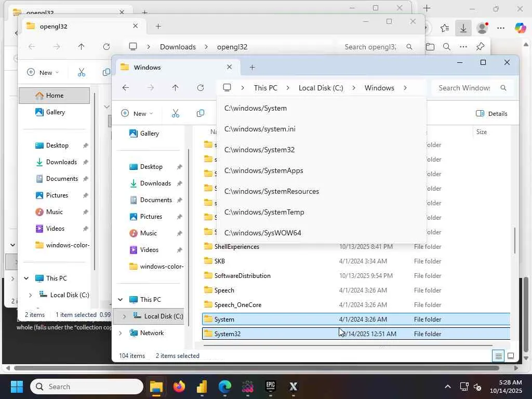Open chevron between This PC and Local Disk
Image resolution: width=532 pixels, height=399 pixels.
tap(288, 88)
